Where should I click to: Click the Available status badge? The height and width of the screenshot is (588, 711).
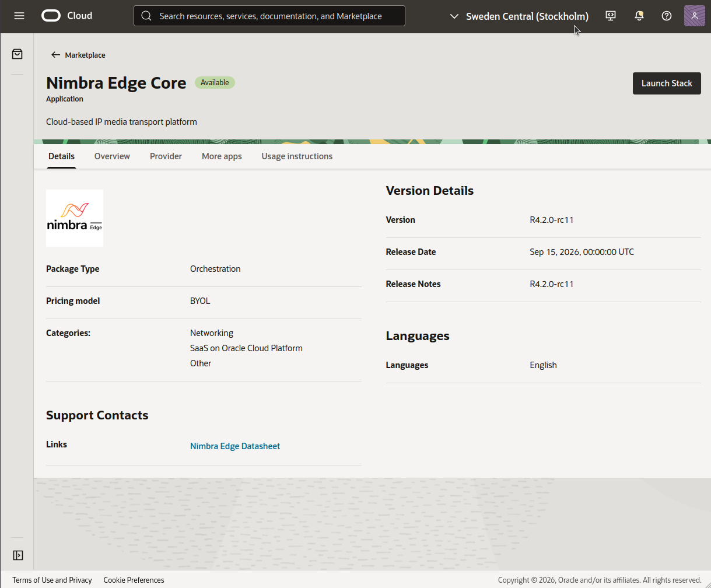(x=215, y=83)
